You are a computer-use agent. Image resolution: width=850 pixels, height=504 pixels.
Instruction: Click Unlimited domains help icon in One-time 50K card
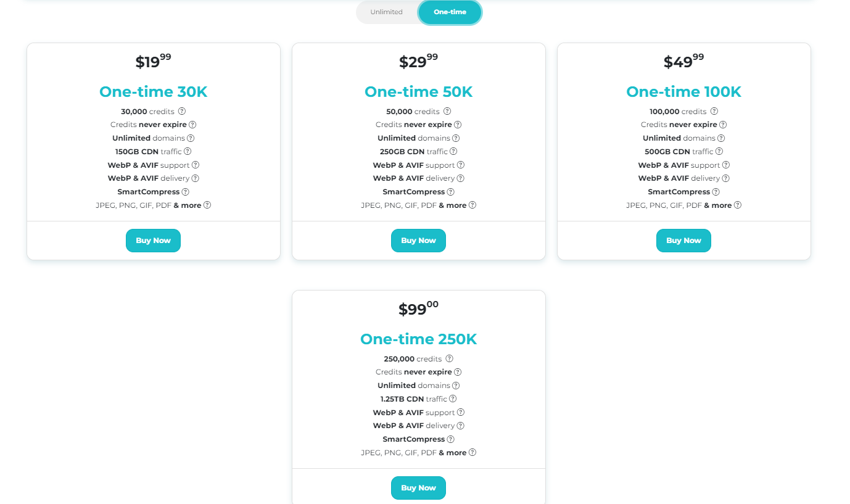click(456, 138)
